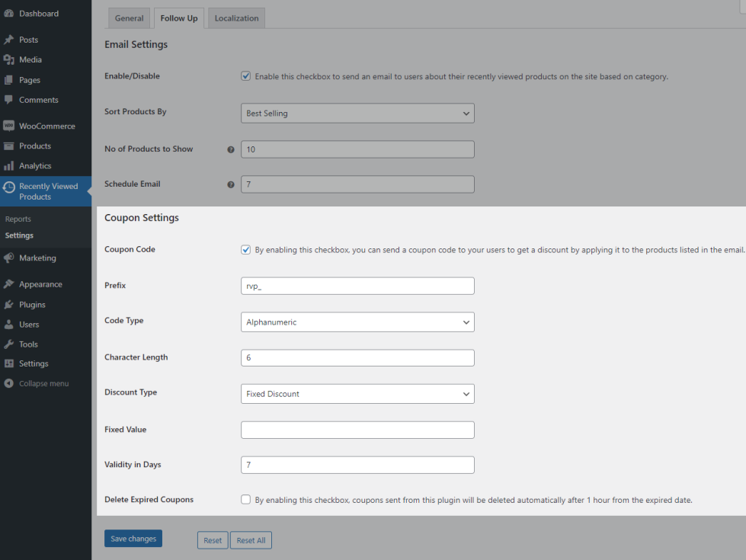Click the Analytics bar chart icon
This screenshot has width=746, height=560.
(x=8, y=165)
